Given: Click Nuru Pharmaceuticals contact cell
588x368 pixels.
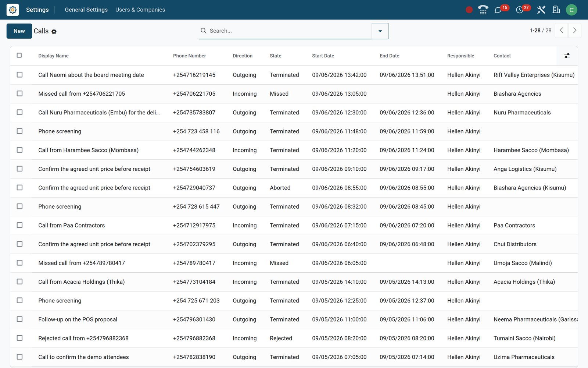Looking at the screenshot, I should (x=522, y=113).
